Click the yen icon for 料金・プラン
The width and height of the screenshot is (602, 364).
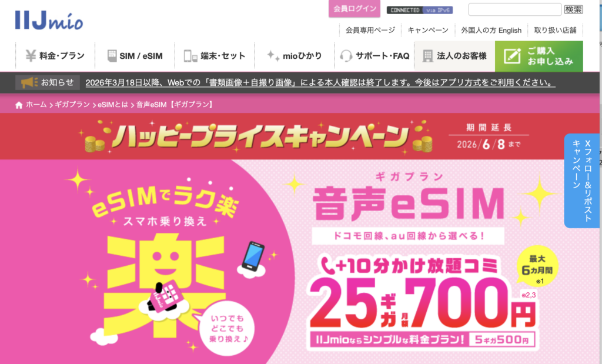[x=31, y=56]
